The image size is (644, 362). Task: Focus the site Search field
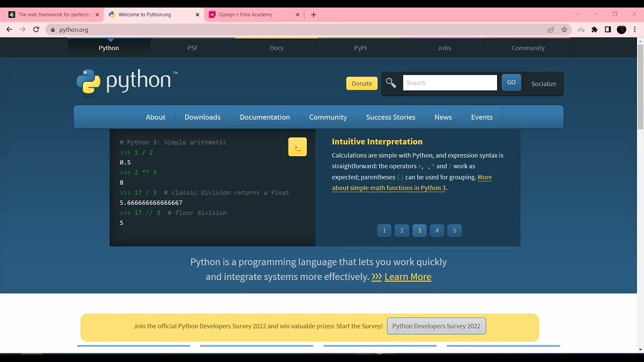click(450, 83)
